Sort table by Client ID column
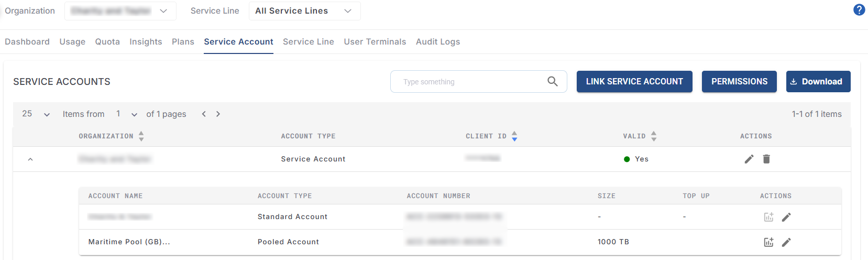Screen dimensions: 868x260 pyautogui.click(x=514, y=136)
